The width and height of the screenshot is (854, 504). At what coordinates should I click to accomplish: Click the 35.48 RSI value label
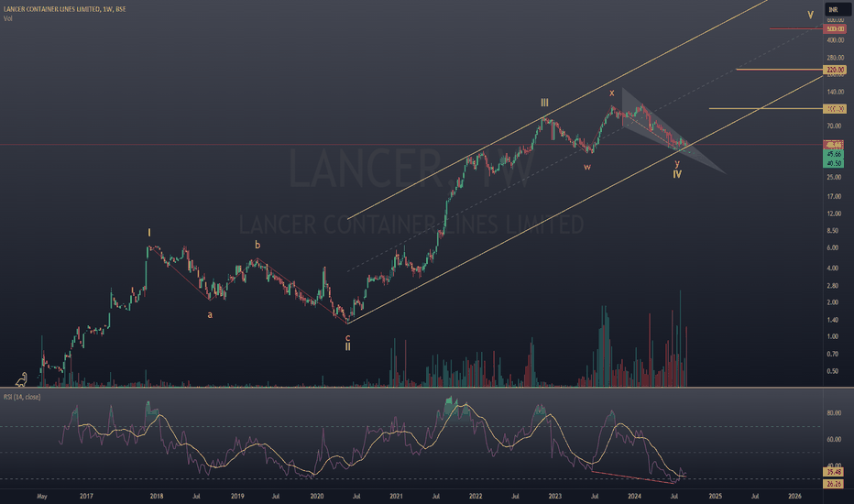834,472
